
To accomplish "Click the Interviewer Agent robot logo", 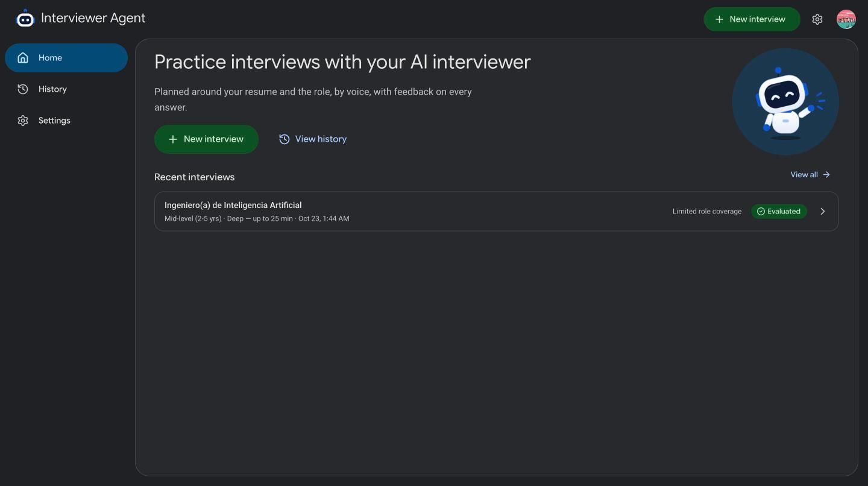I will click(x=25, y=19).
